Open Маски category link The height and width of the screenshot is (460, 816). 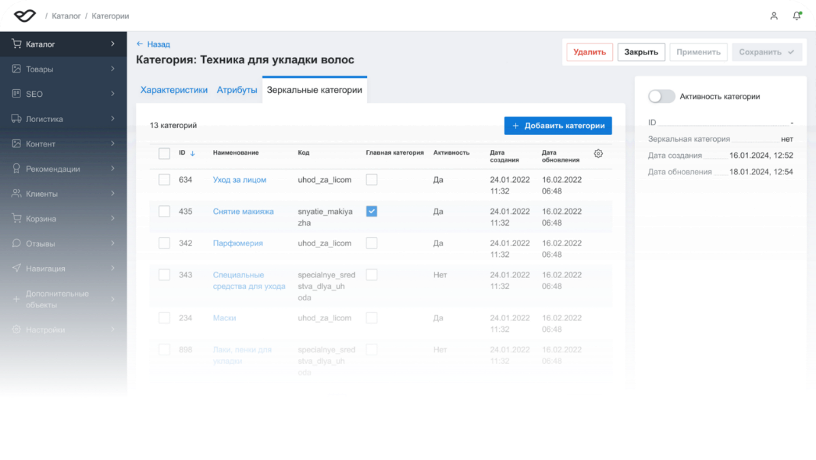click(x=224, y=318)
